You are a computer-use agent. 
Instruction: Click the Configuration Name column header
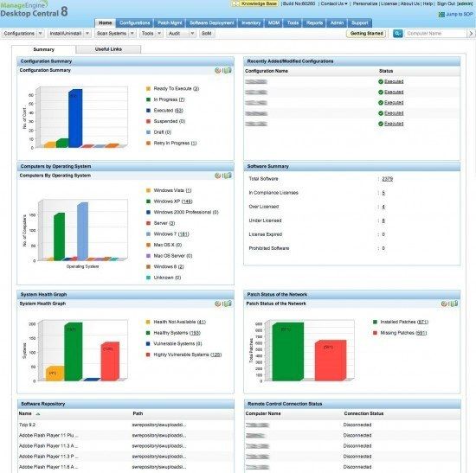(267, 71)
